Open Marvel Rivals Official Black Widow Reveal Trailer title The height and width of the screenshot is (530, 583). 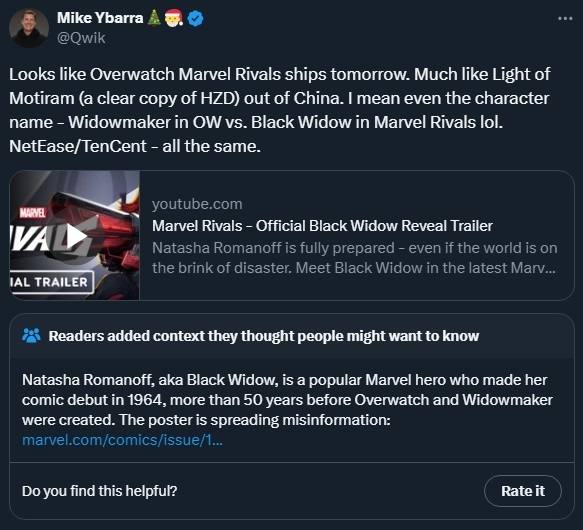click(x=322, y=226)
